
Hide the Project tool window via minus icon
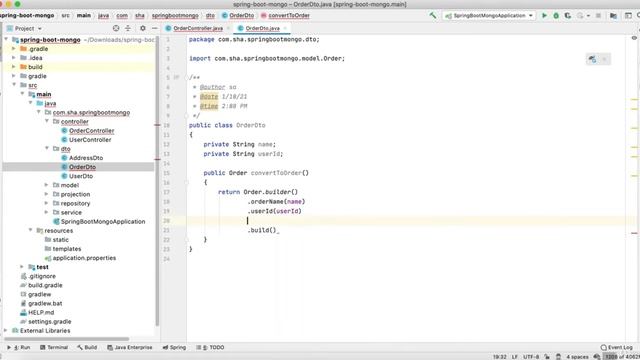click(x=155, y=28)
